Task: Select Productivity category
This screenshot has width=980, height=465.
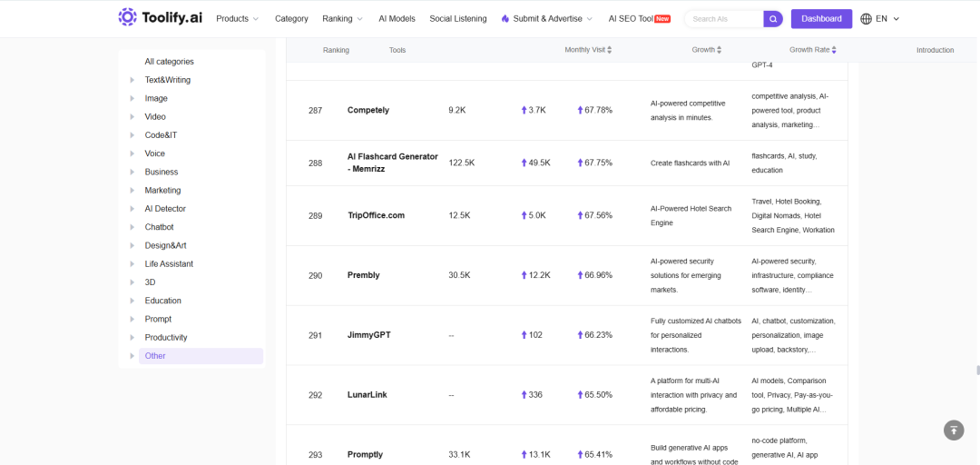Action: [166, 337]
